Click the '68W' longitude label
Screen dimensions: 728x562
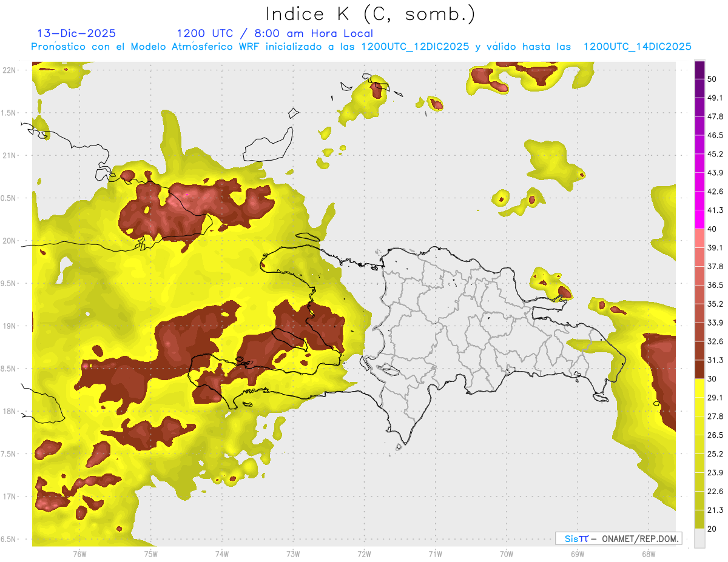pos(649,554)
